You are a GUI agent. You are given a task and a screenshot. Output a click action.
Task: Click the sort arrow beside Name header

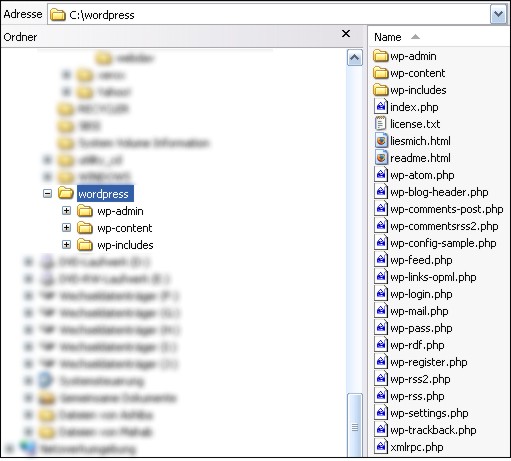(x=415, y=37)
